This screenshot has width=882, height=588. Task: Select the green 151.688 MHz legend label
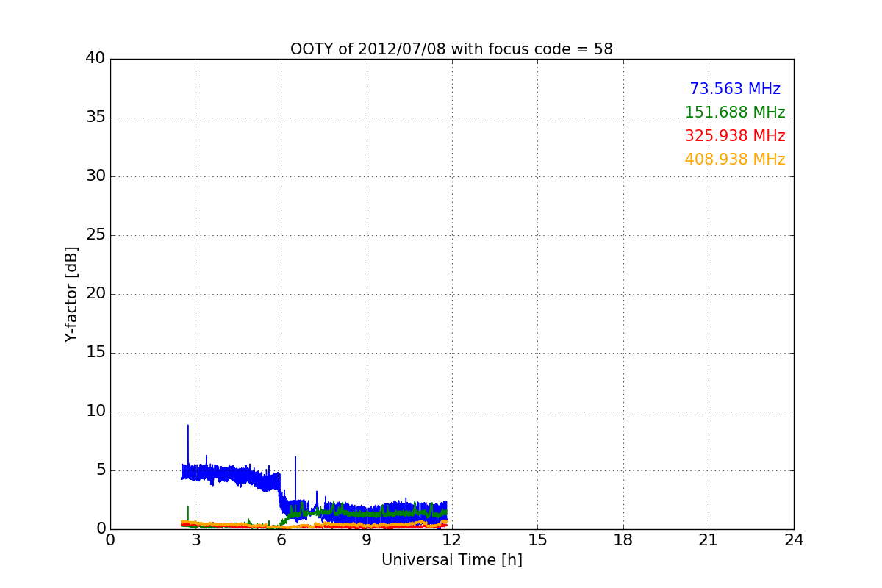pos(735,112)
